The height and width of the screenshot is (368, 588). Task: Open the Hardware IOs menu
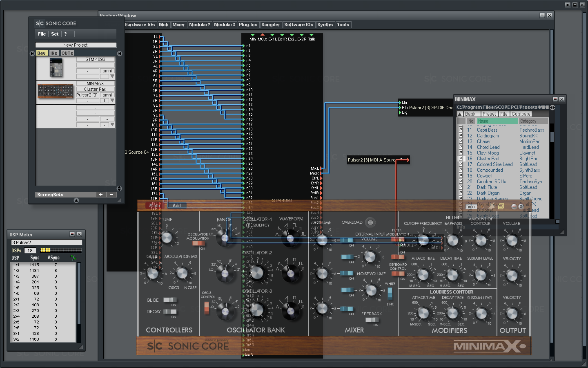[x=140, y=25]
